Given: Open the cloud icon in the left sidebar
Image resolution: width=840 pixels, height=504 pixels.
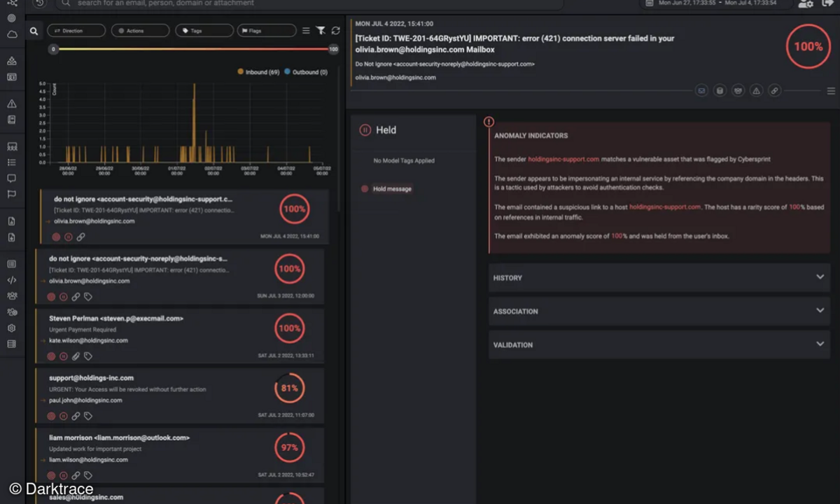Looking at the screenshot, I should (12, 34).
